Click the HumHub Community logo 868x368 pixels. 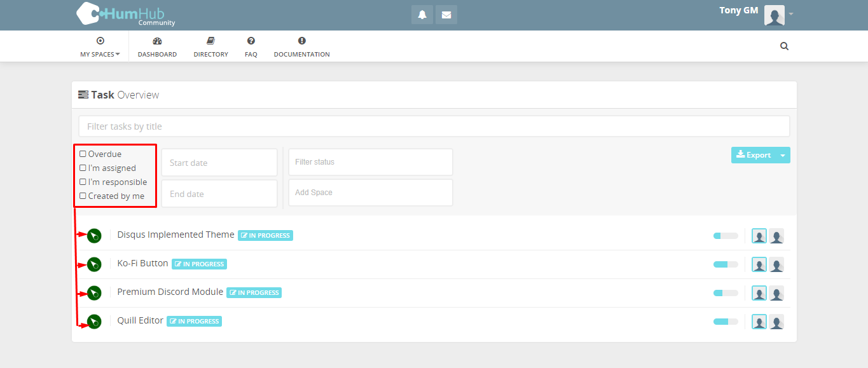click(125, 14)
